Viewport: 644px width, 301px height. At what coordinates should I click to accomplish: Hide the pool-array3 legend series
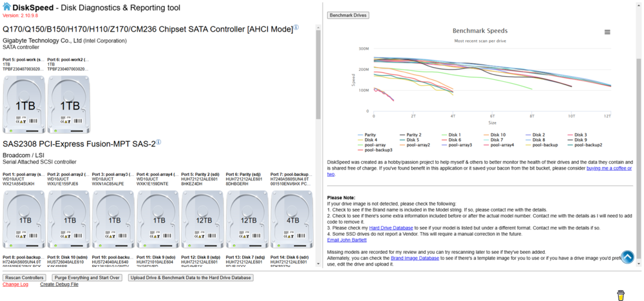point(457,145)
